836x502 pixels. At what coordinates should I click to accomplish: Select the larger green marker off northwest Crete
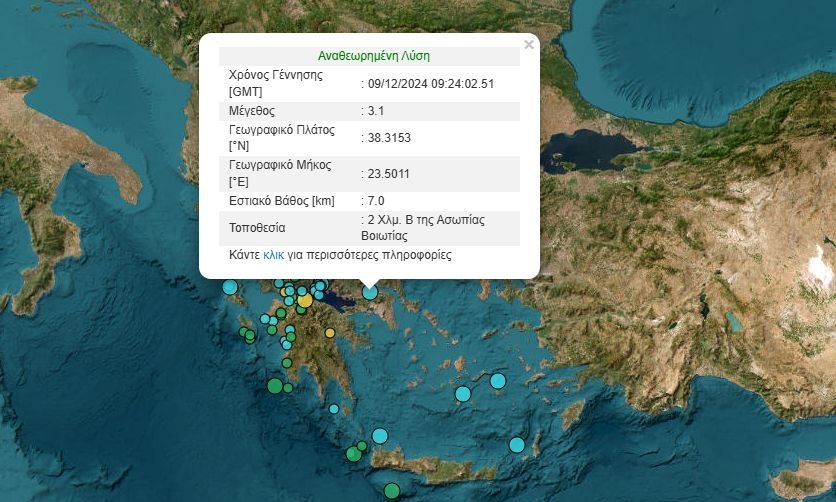pyautogui.click(x=353, y=454)
